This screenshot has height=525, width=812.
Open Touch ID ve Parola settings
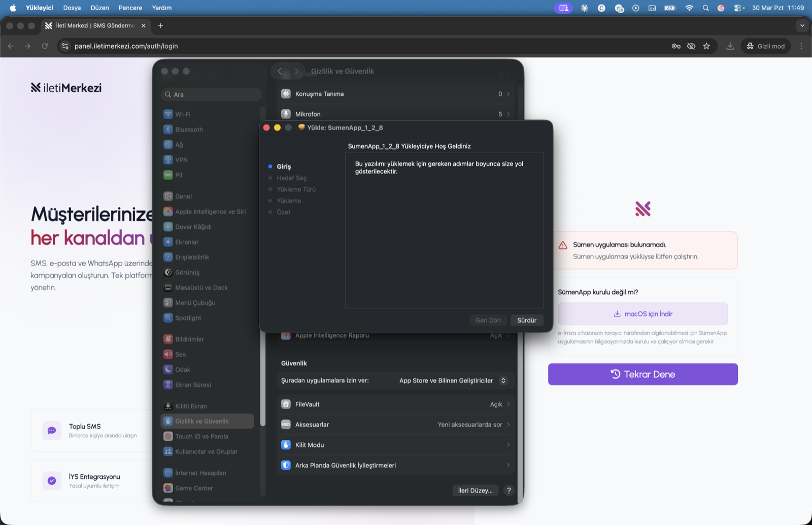point(202,436)
